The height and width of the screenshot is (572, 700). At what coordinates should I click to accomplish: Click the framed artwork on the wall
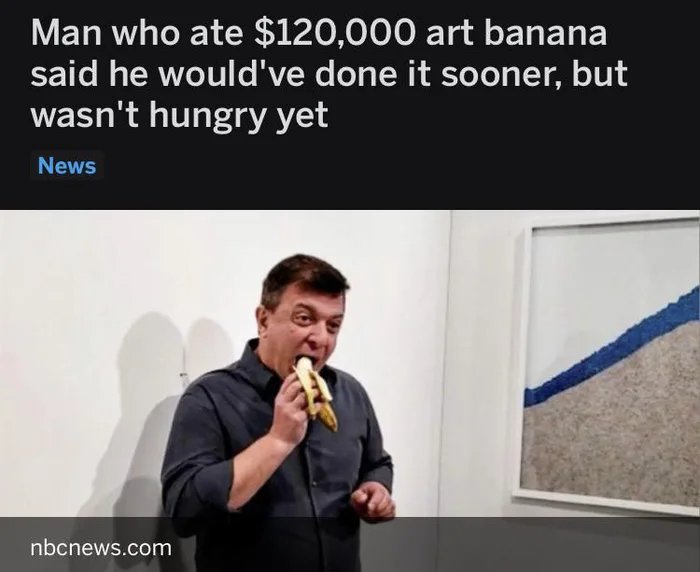pyautogui.click(x=607, y=364)
